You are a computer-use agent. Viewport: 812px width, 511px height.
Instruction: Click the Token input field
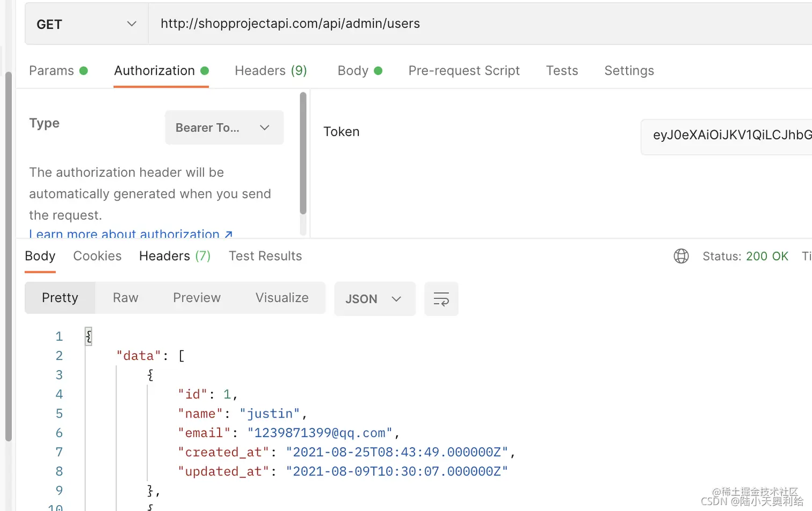pyautogui.click(x=727, y=136)
